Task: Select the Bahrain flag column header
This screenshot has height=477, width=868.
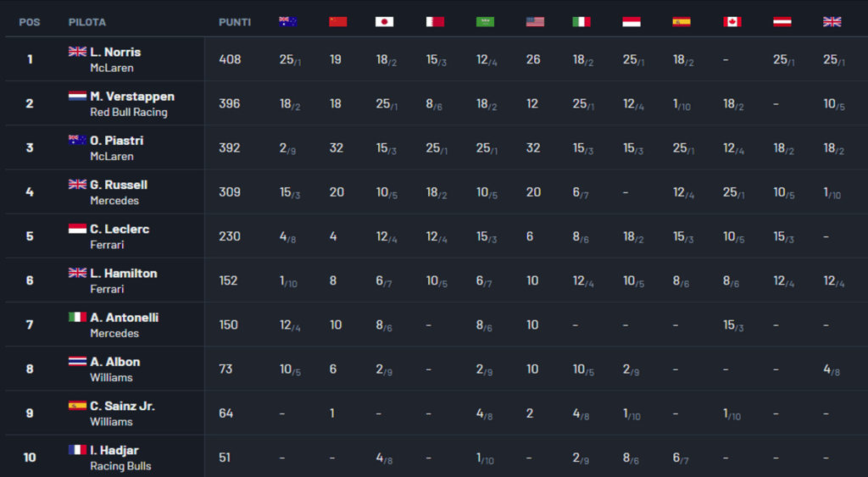Action: [x=435, y=22]
